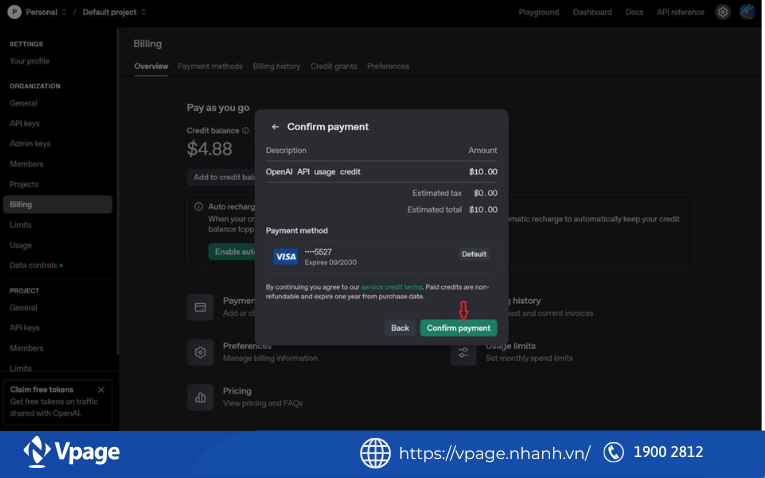The image size is (765, 478).
Task: Click the globe icon in footer banner
Action: 375,453
